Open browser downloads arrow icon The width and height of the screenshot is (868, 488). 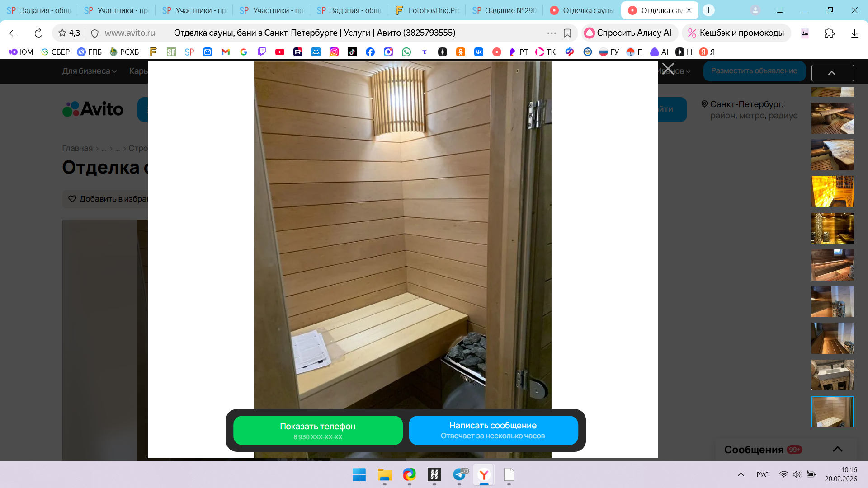(854, 33)
